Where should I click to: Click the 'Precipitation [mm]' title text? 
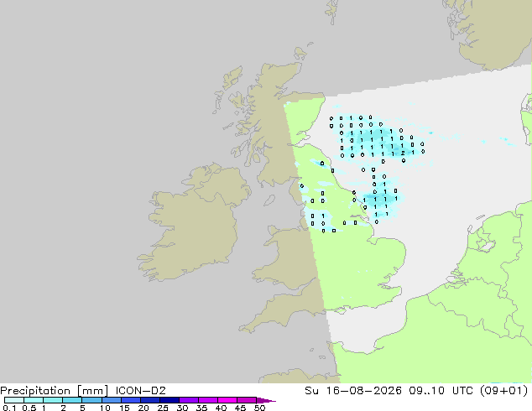coord(55,391)
